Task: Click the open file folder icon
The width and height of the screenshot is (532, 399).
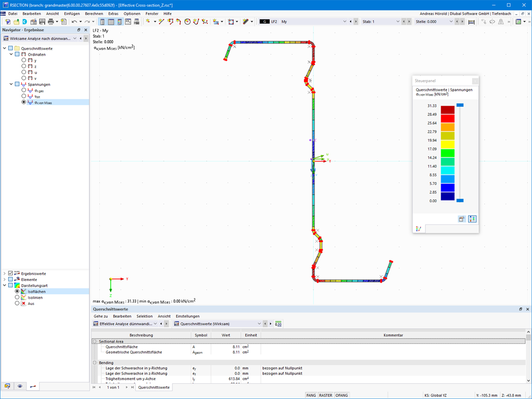Action: (x=16, y=22)
